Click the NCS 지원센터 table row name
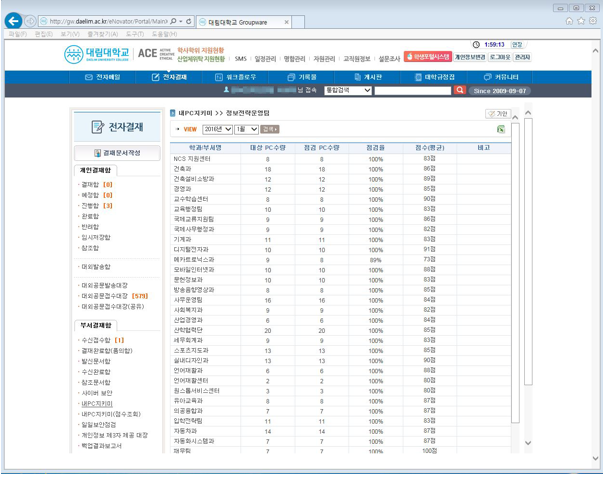Image resolution: width=608 pixels, height=482 pixels. [x=192, y=159]
